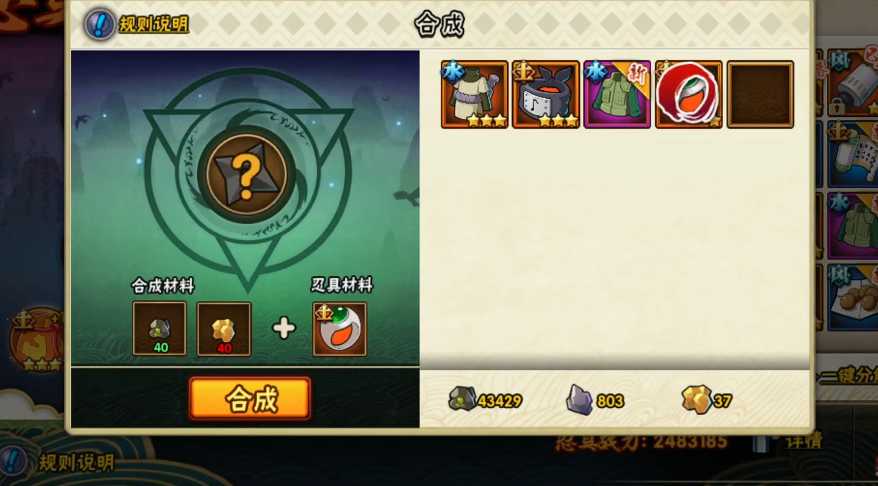
Task: Select the water-type robe equipment item
Action: click(474, 95)
